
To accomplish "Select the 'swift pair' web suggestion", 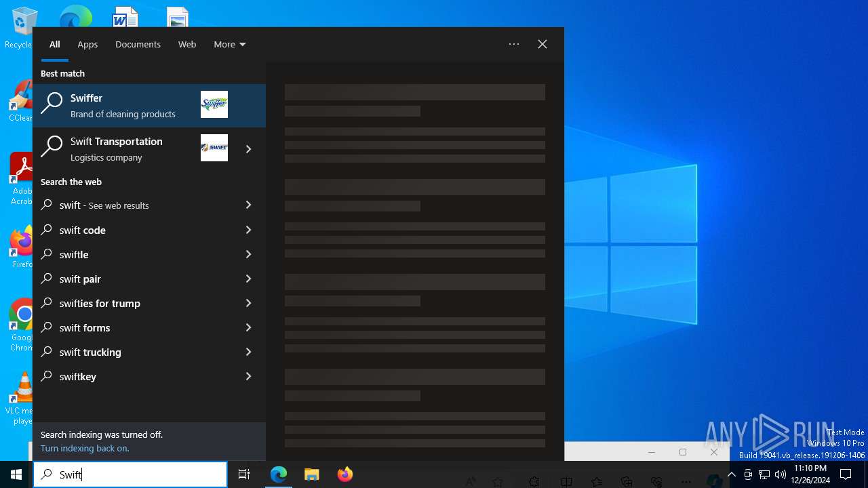I will 132,279.
